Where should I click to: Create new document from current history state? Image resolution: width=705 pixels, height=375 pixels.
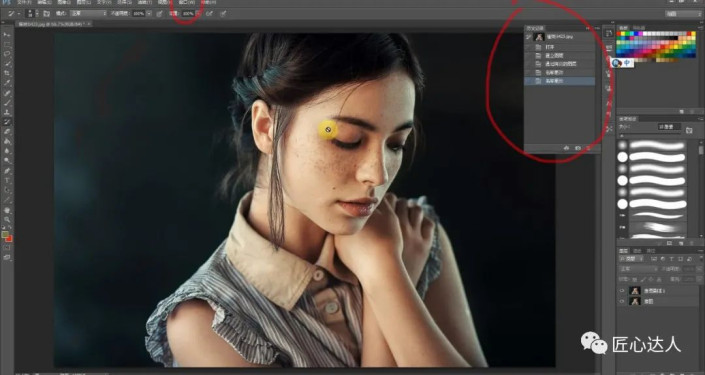567,148
